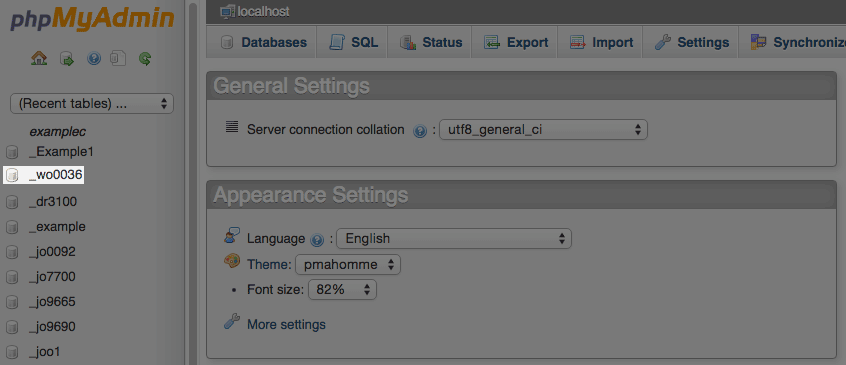Select the _Example1 database

tap(61, 152)
